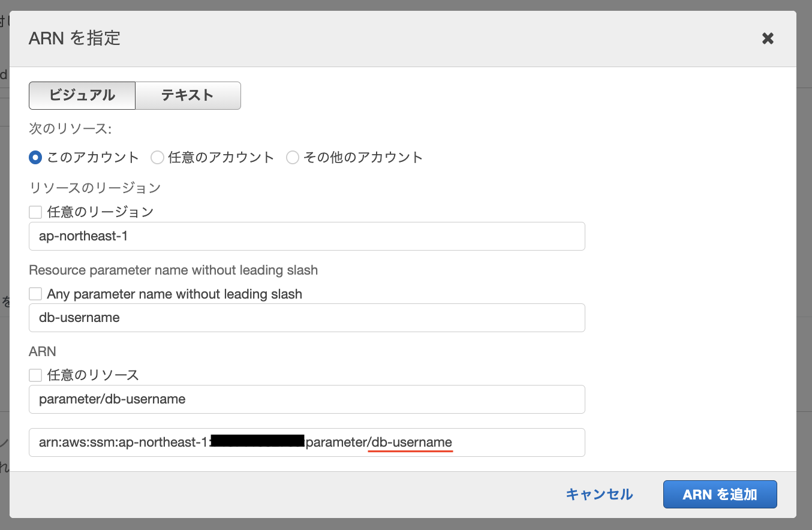The width and height of the screenshot is (812, 530).
Task: Choose the 任意のアカウント option
Action: tap(157, 157)
